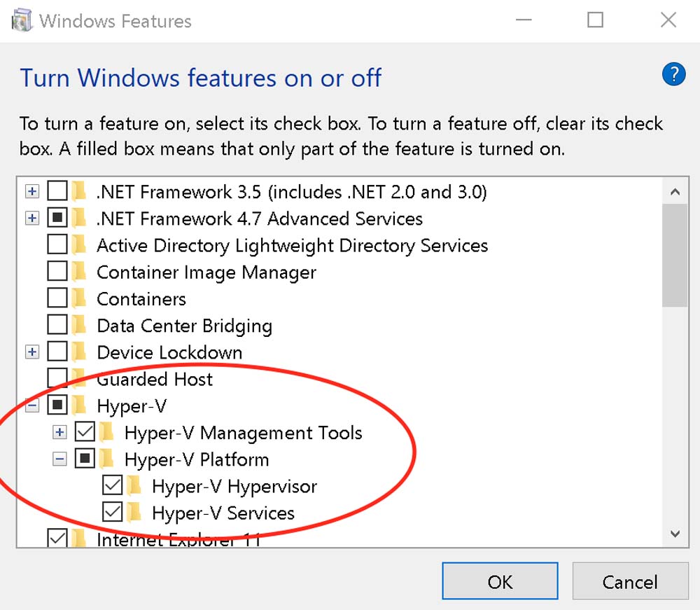Collapse the Hyper-V tree node
This screenshot has height=610, width=700.
point(31,405)
